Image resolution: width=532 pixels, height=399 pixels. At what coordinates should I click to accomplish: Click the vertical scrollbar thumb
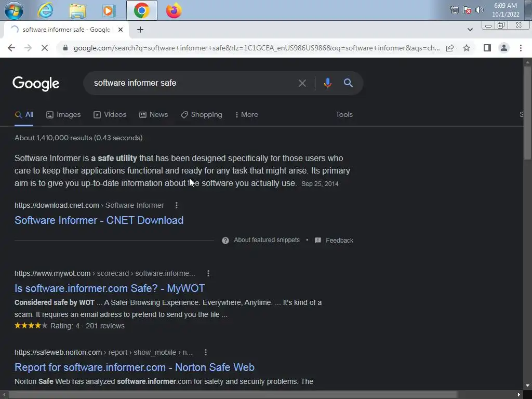[528, 112]
